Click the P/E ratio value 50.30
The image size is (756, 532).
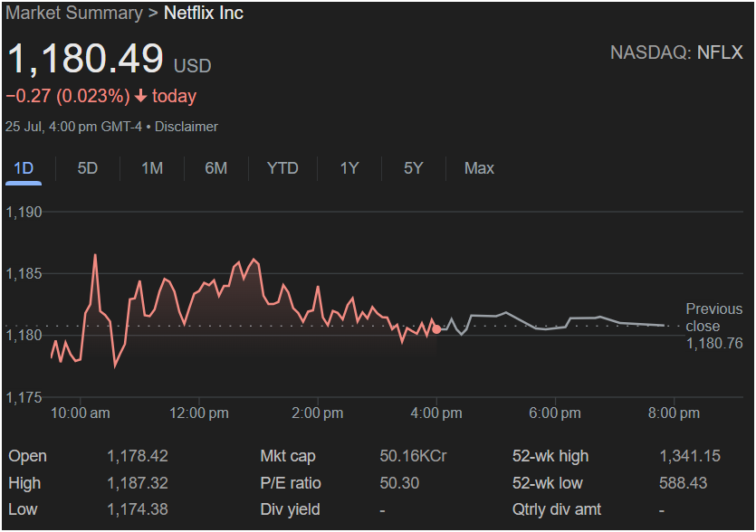tap(399, 483)
